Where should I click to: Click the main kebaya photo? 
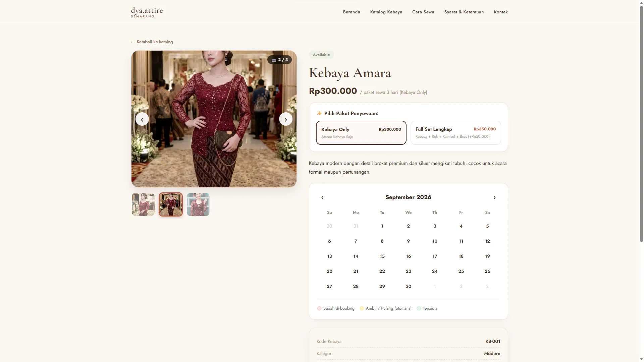(x=214, y=119)
